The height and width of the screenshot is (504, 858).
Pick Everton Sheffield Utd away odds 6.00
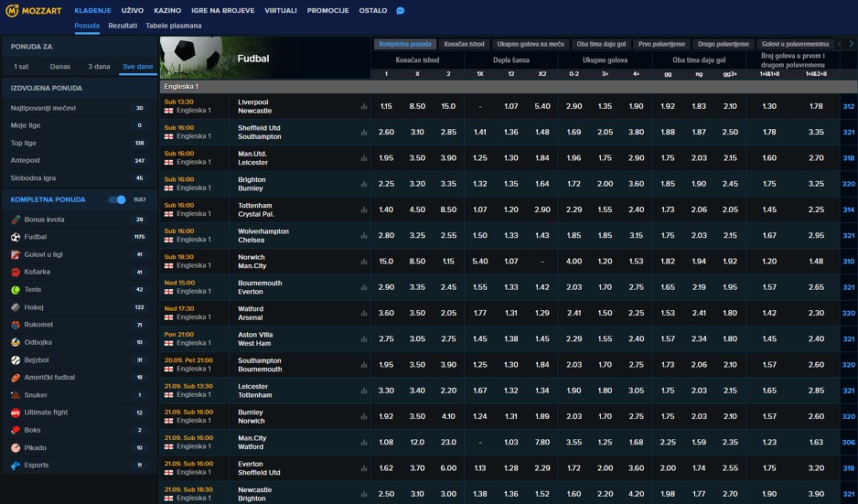[448, 468]
